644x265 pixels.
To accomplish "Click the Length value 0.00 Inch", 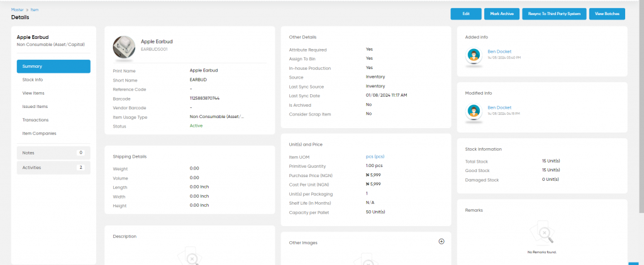I will 199,187.
